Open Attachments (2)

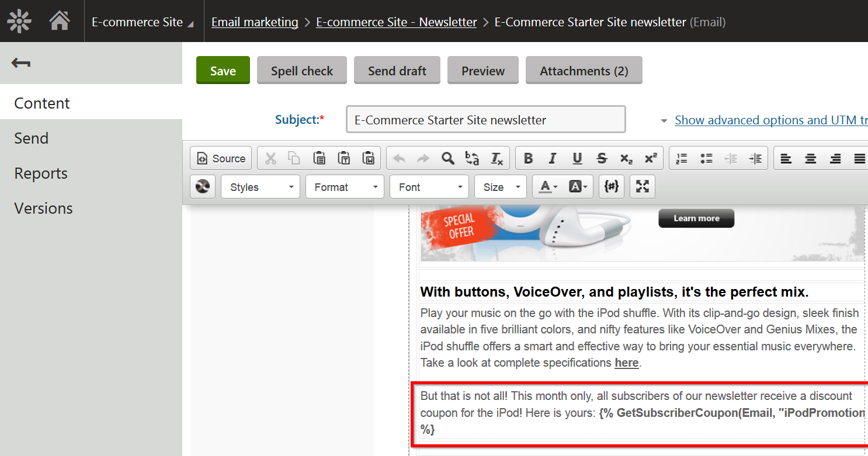(x=584, y=71)
